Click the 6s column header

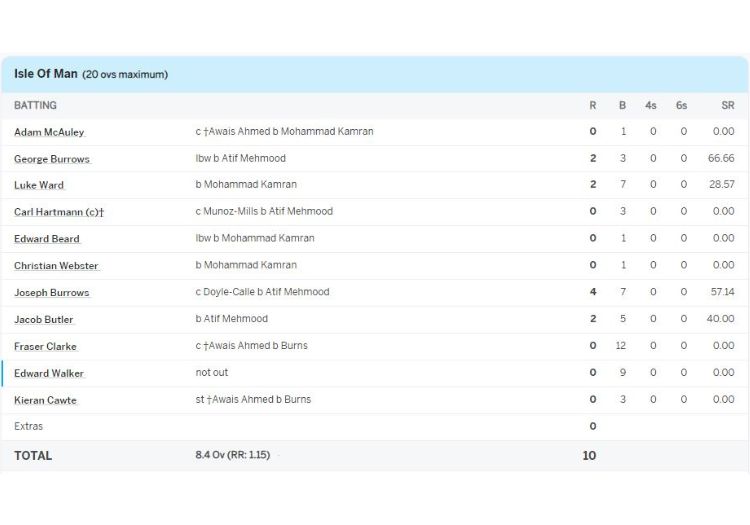point(681,105)
